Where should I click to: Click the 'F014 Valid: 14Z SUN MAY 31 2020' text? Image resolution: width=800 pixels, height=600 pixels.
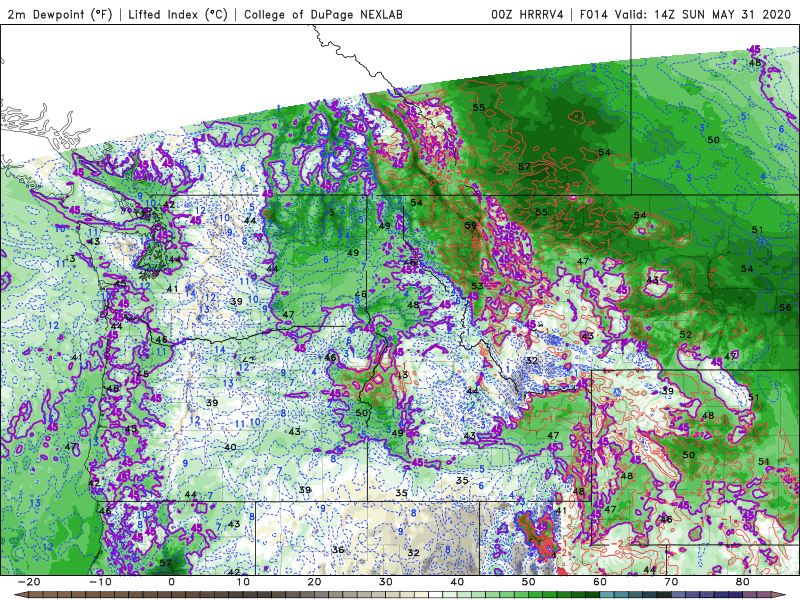(688, 14)
